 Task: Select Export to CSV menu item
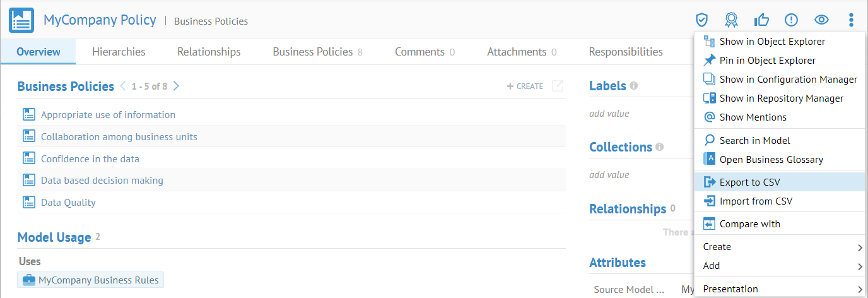[x=749, y=182]
